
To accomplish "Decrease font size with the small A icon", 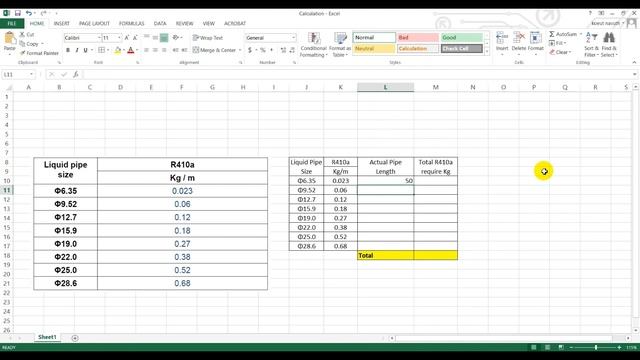I will tap(135, 38).
